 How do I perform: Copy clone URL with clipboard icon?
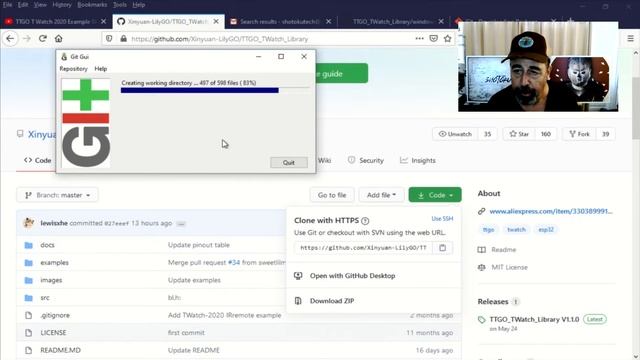pyautogui.click(x=442, y=248)
